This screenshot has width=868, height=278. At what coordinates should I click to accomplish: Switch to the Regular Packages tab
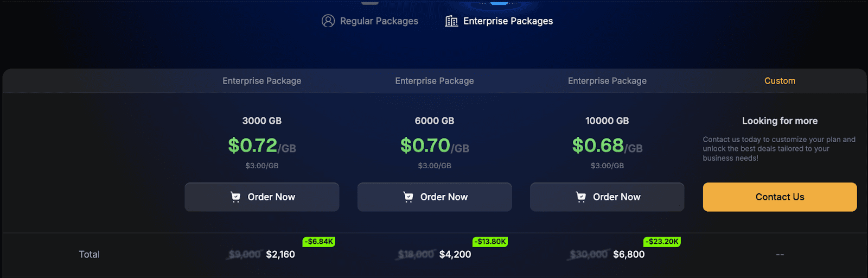pos(379,21)
